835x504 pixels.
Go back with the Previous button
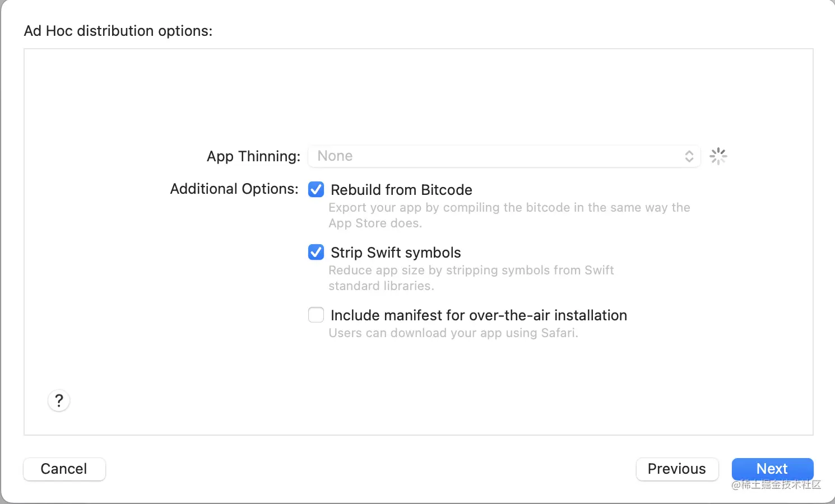676,469
